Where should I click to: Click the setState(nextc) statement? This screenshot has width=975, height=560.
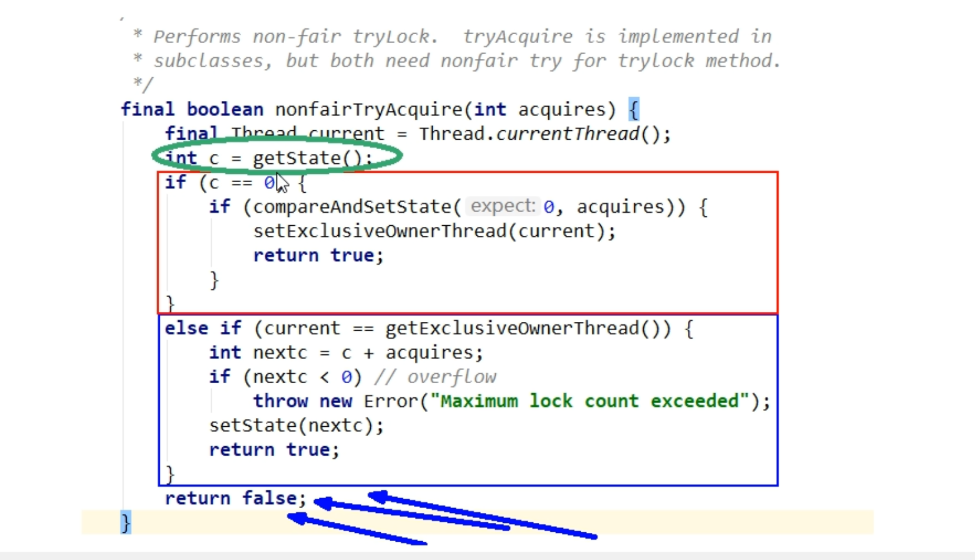tap(296, 426)
